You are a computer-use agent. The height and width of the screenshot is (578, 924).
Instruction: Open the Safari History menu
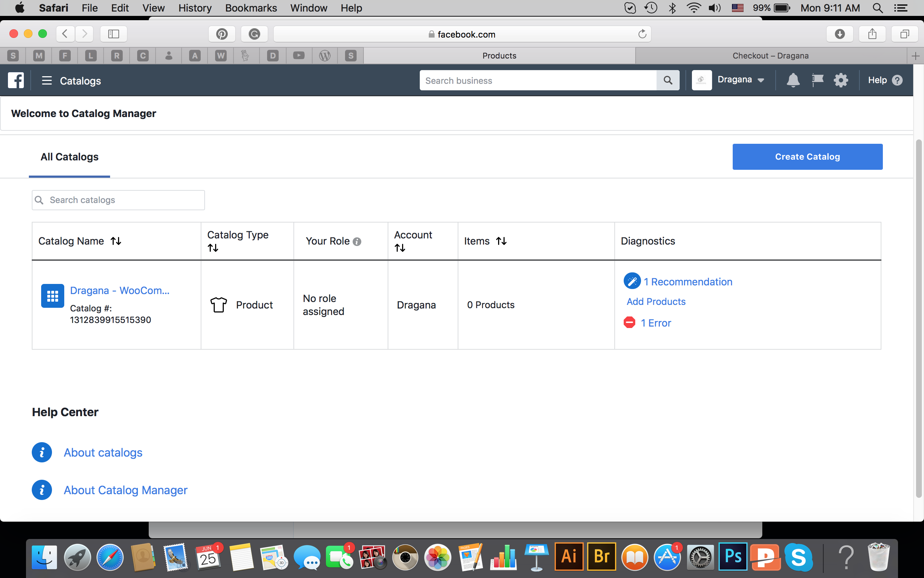point(195,8)
